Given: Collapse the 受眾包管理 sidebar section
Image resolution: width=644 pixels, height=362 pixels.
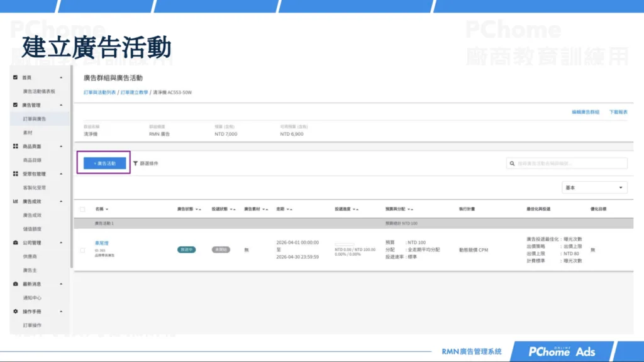Looking at the screenshot, I should pyautogui.click(x=61, y=173).
